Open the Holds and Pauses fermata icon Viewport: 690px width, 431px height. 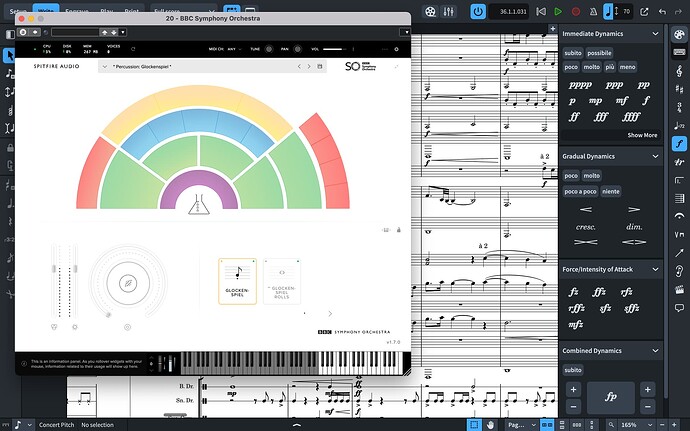pyautogui.click(x=679, y=216)
